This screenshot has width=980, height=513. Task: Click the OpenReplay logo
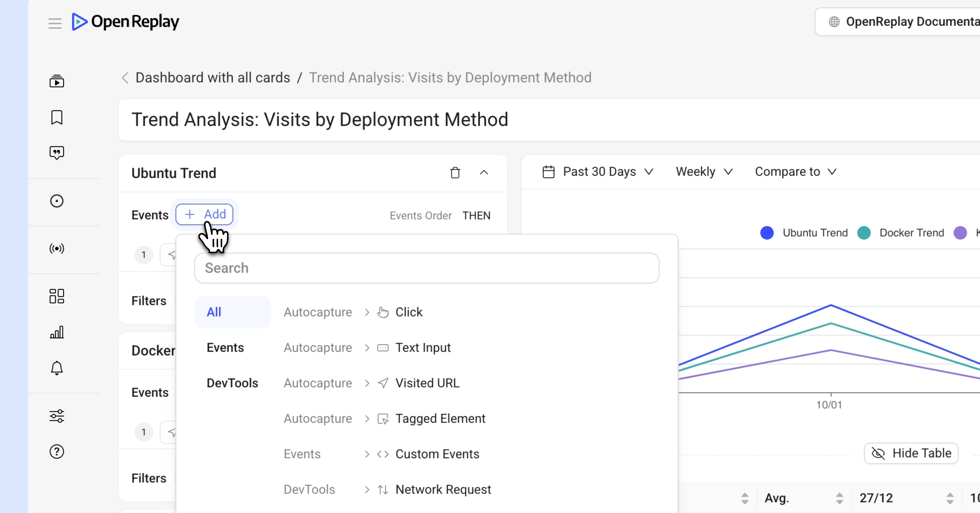(x=125, y=22)
